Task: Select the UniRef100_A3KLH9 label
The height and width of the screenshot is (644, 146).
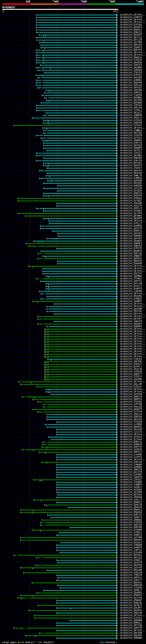Action: [131, 572]
